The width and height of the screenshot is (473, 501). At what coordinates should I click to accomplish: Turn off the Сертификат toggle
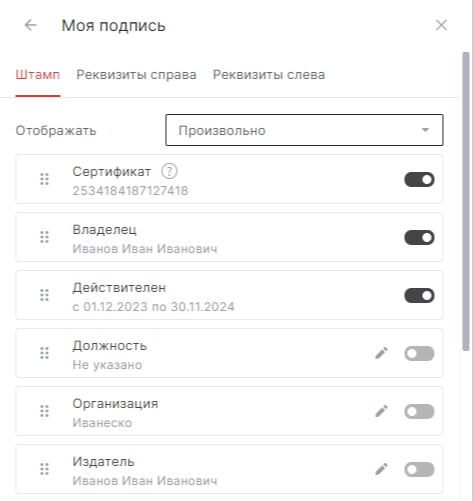click(x=419, y=179)
